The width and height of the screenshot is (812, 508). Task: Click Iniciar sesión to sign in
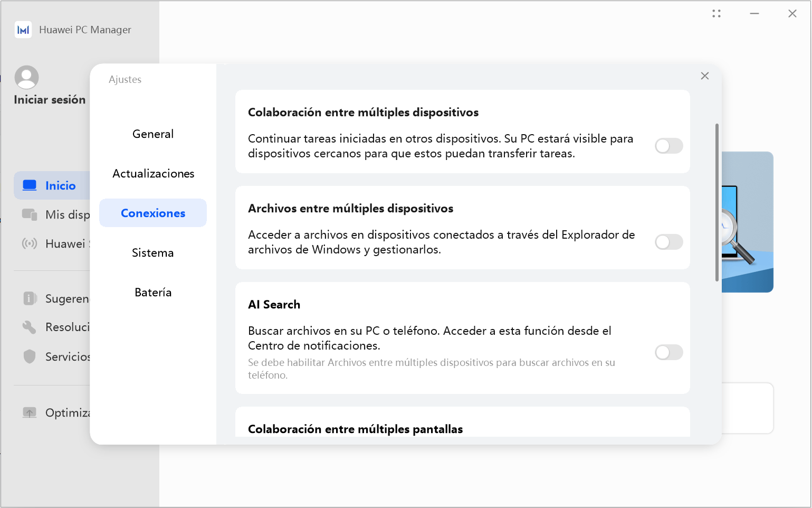point(50,100)
